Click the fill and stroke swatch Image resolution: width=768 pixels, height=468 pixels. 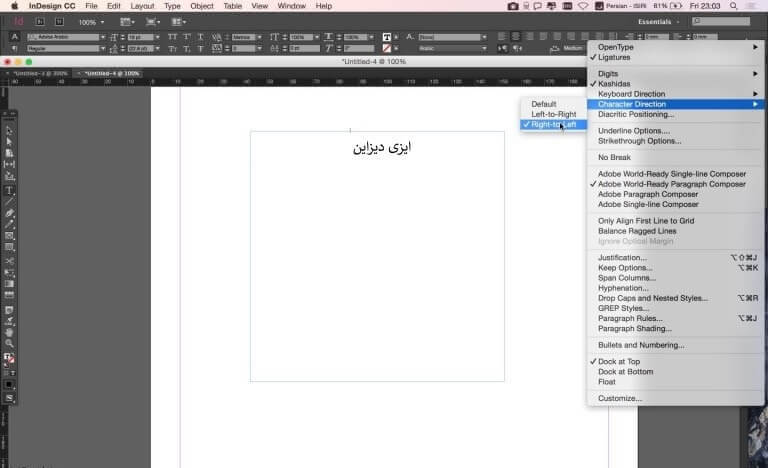click(9, 358)
